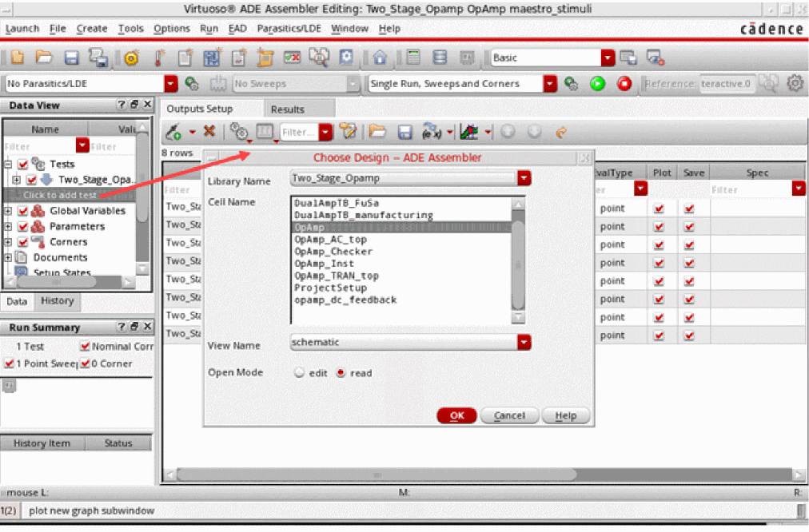
Task: Click the pencil edit icon in Outputs toolbar
Action: [x=349, y=132]
